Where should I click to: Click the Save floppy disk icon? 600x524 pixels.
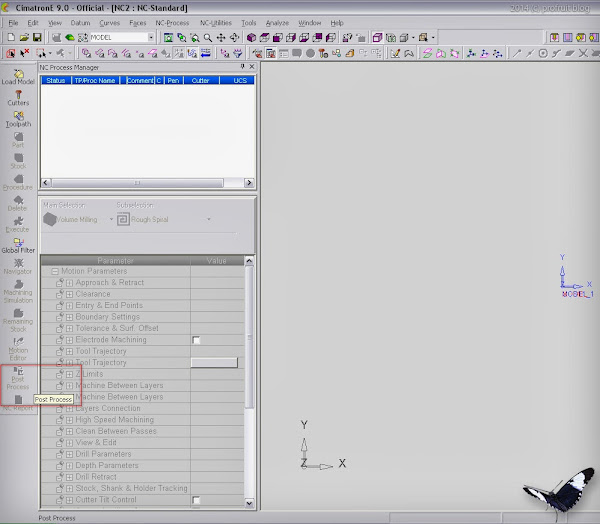click(x=37, y=38)
